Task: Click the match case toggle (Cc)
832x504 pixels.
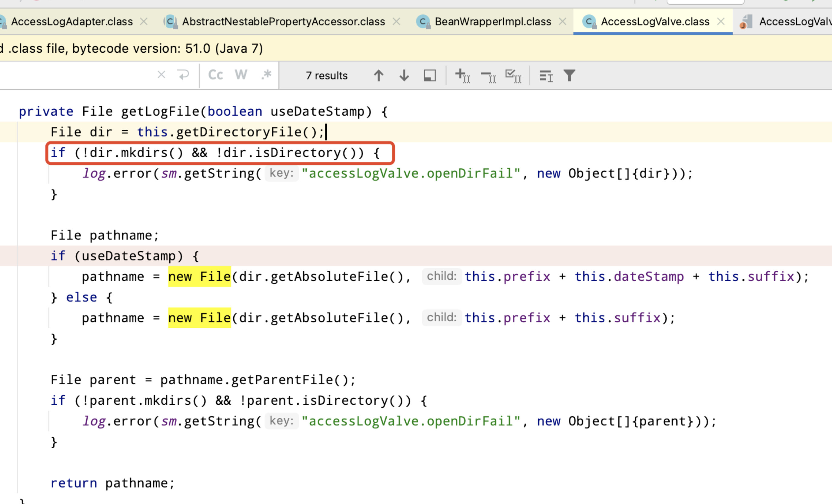Action: [x=216, y=75]
